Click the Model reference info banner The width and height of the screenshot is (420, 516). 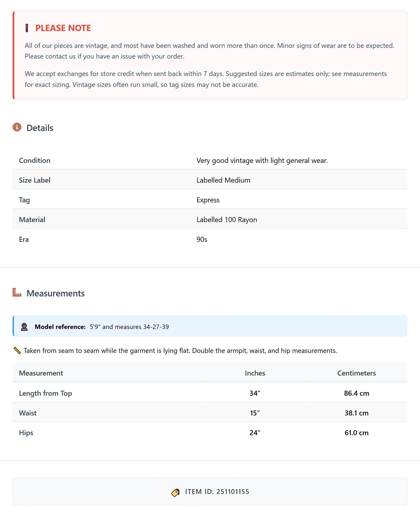(210, 326)
